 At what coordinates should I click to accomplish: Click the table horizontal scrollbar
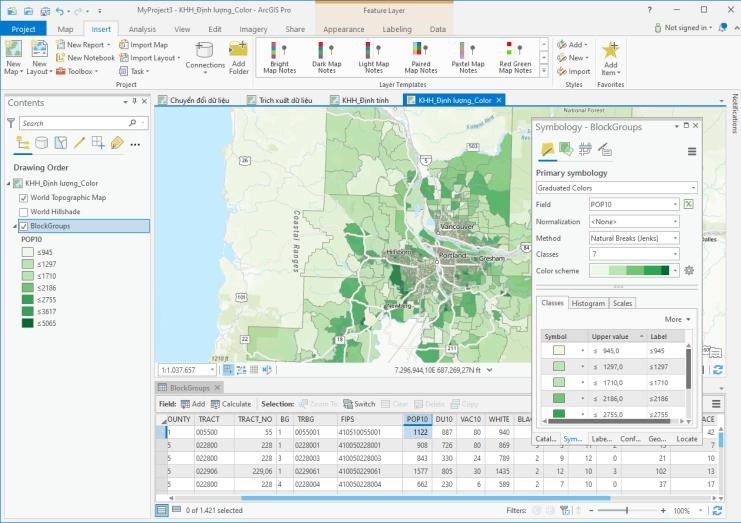click(x=425, y=498)
